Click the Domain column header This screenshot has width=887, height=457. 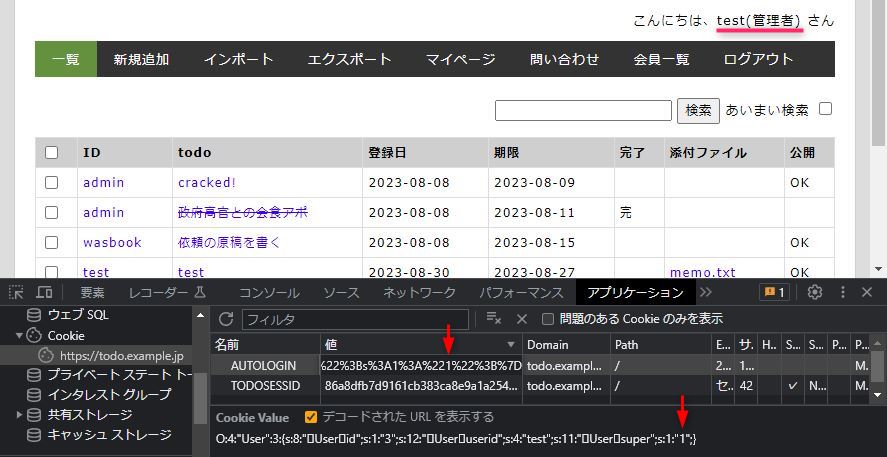click(x=567, y=344)
